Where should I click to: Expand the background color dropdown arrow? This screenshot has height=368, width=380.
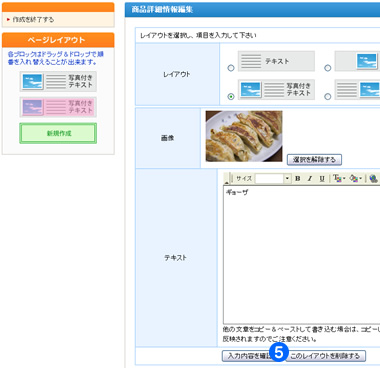360,179
